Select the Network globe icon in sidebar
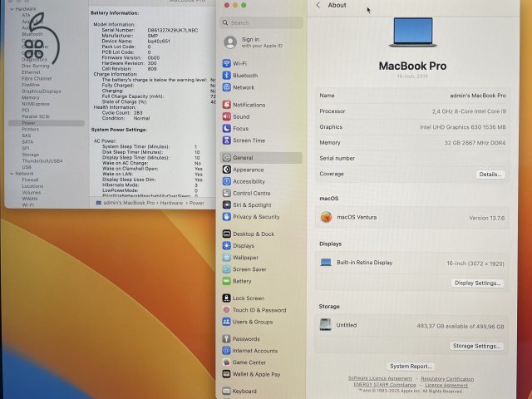 pyautogui.click(x=227, y=87)
